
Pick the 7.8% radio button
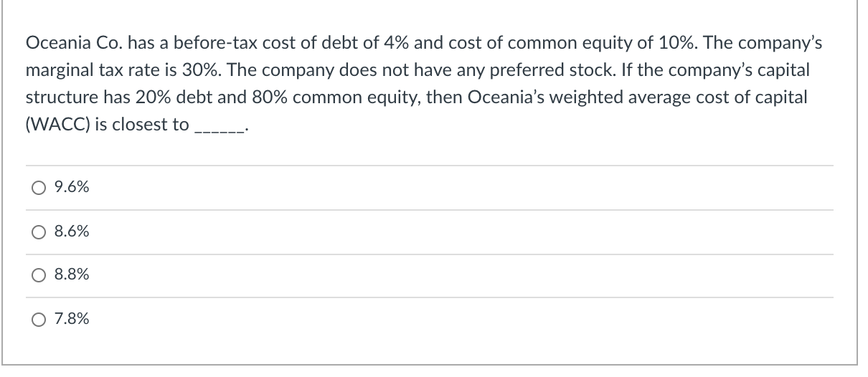pyautogui.click(x=37, y=319)
